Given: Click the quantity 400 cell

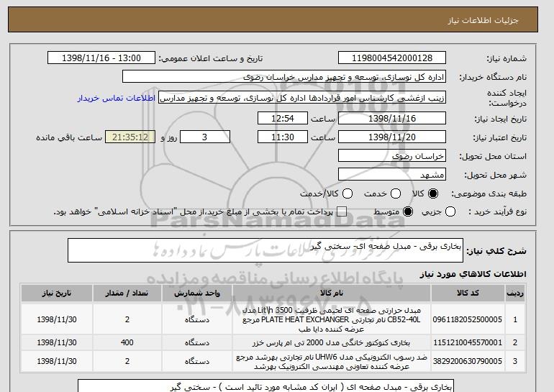Looking at the screenshot, I should (127, 342).
